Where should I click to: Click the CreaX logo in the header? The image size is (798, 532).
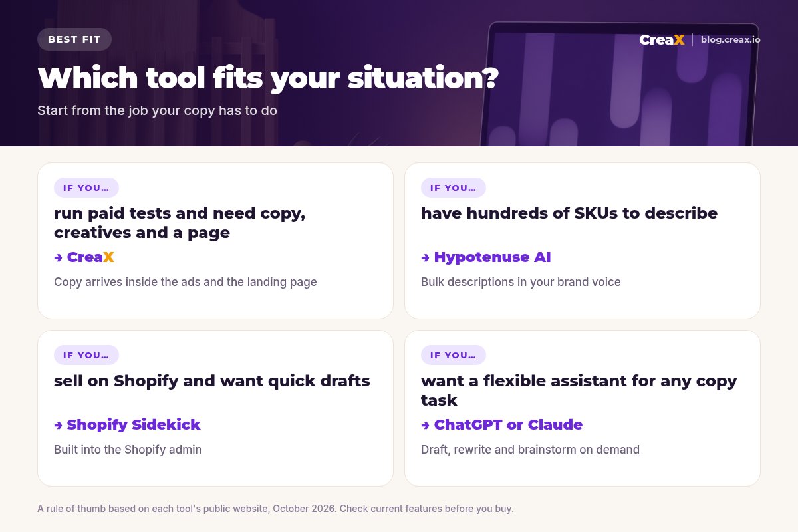662,40
